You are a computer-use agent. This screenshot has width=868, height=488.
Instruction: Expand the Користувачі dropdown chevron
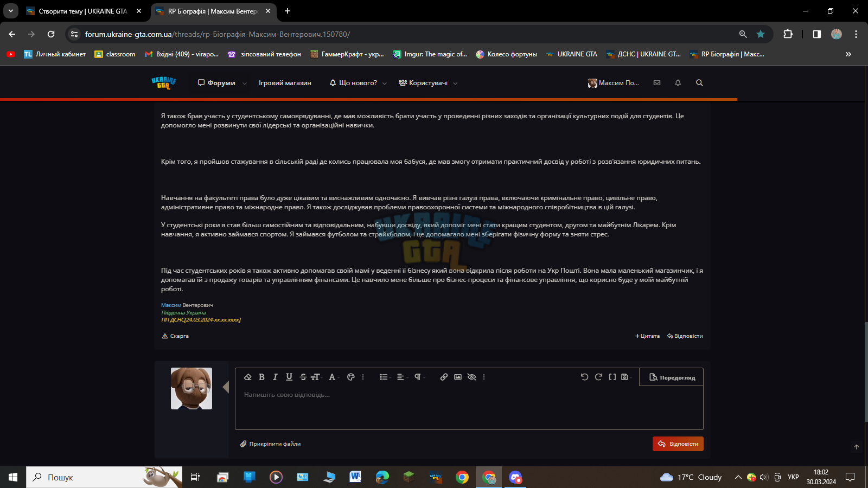[x=455, y=84]
